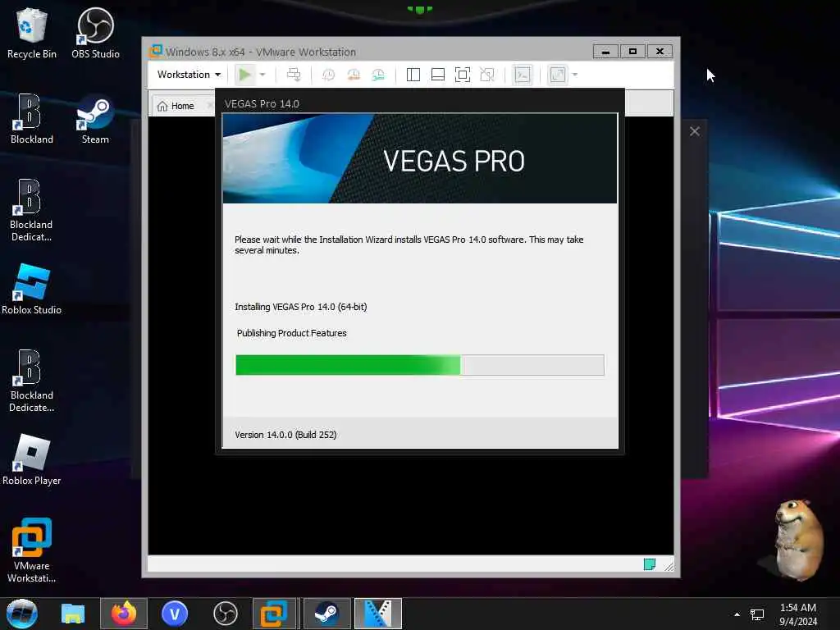Viewport: 840px width, 630px height.
Task: Toggle the thumbnail bar view icon
Action: [x=438, y=75]
